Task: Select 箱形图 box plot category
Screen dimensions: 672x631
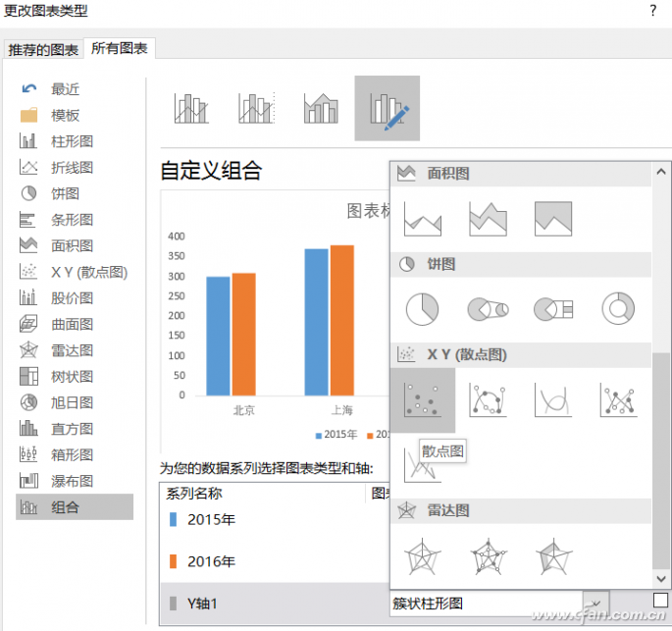Action: coord(75,455)
